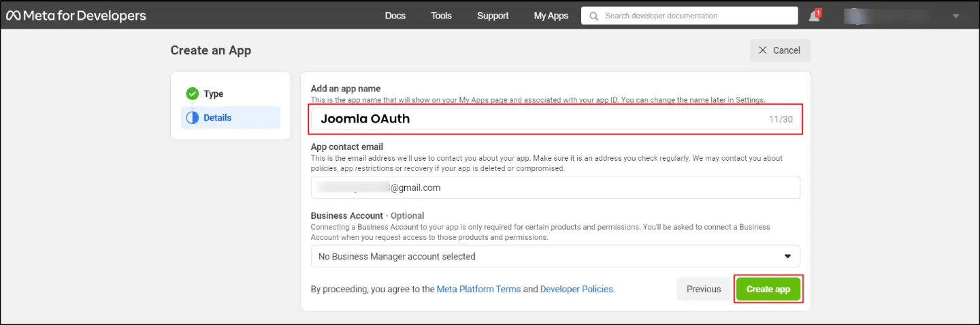Click the app name field with Joomla OAuth
Image resolution: width=980 pixels, height=325 pixels.
pyautogui.click(x=555, y=119)
